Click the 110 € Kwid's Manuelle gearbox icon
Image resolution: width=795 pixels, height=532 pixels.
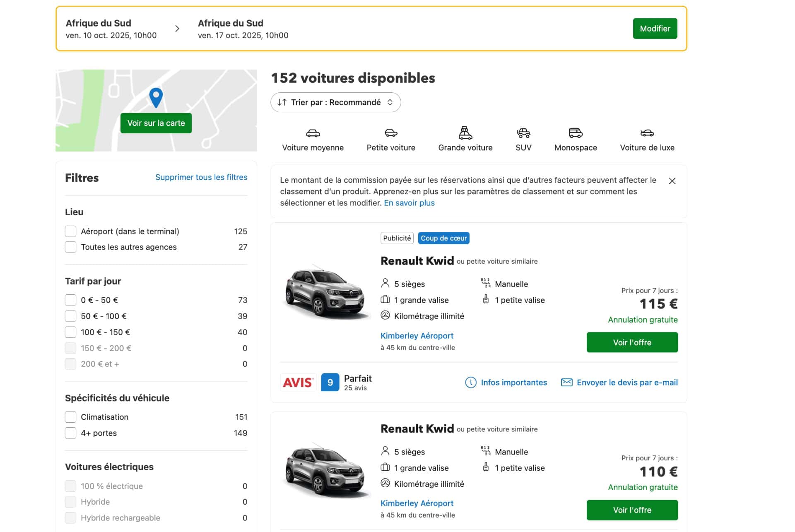[x=486, y=451]
